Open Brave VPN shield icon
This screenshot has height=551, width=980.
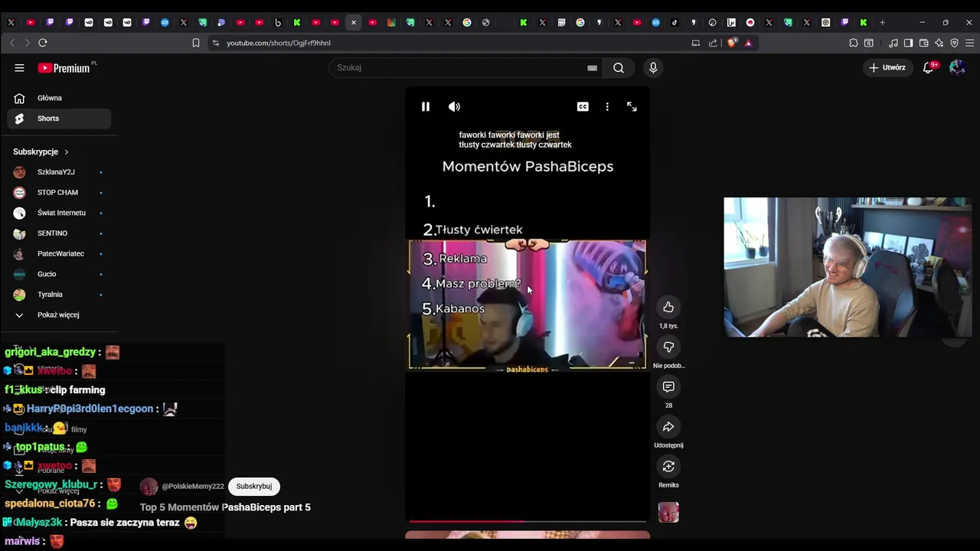(954, 43)
